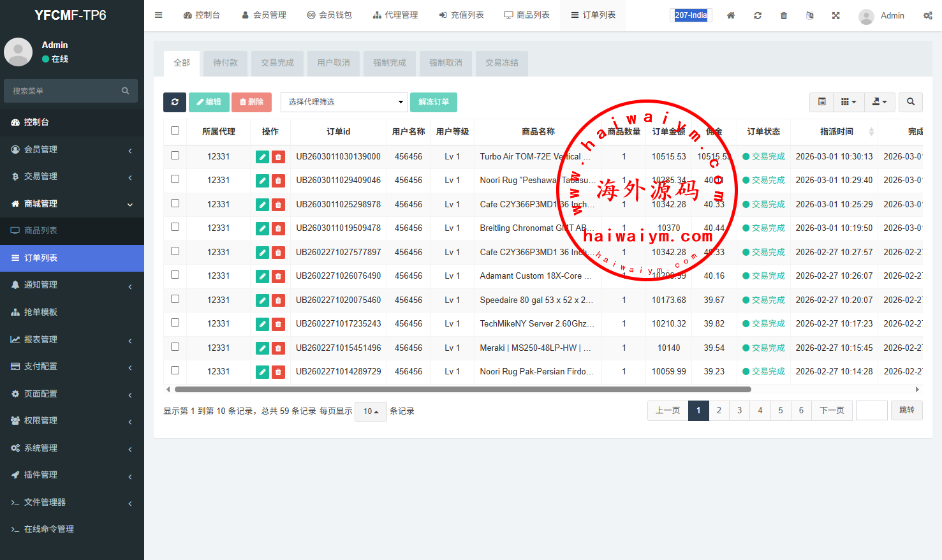The image size is (942, 560).
Task: Go to page 3 of the orders
Action: point(739,411)
